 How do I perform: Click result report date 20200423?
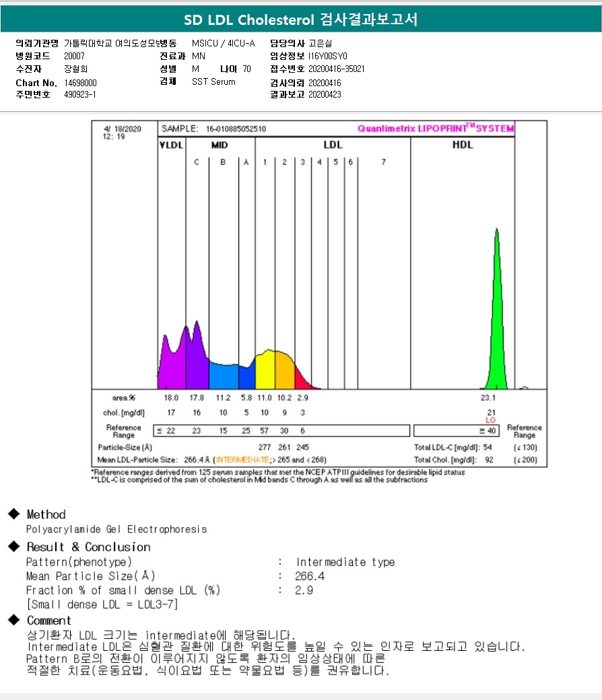click(325, 95)
